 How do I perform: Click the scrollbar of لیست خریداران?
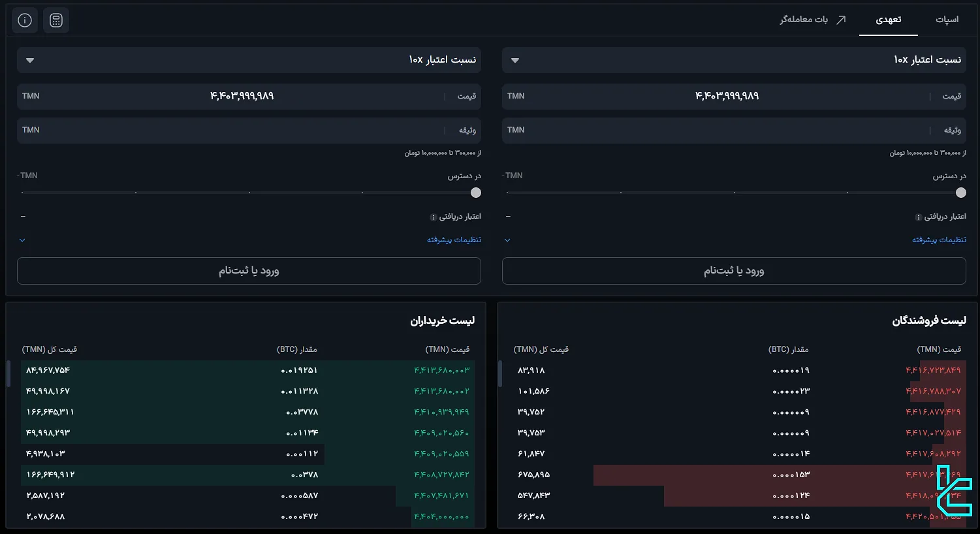tap(8, 374)
